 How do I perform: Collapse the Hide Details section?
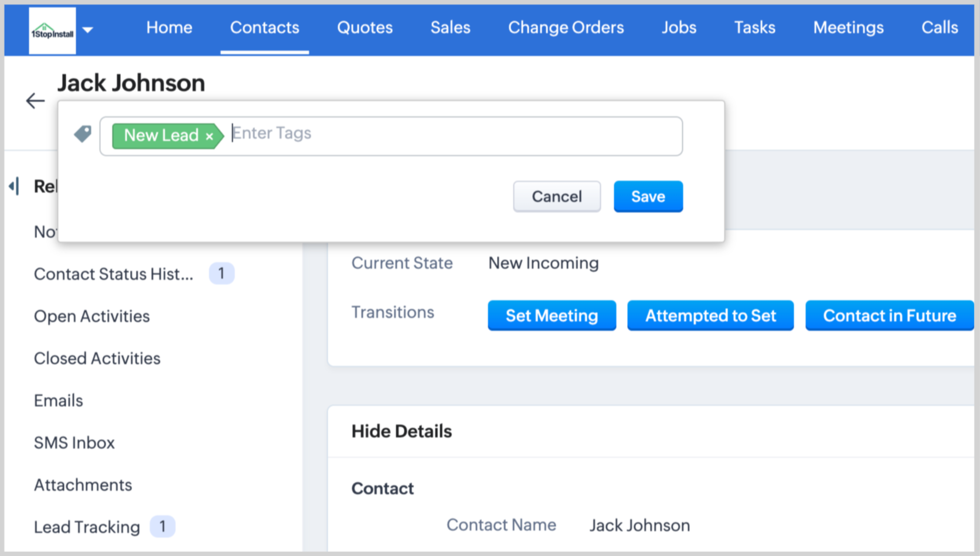(401, 431)
